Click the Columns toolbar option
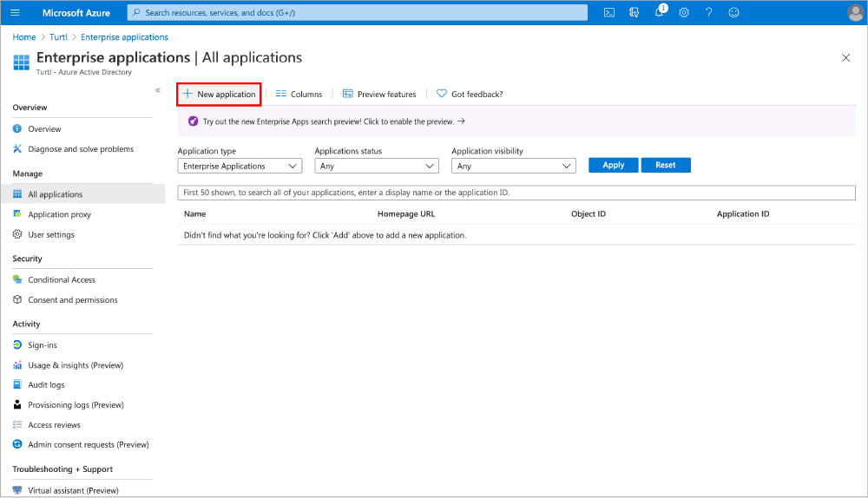Viewport: 868px width, 498px height. pyautogui.click(x=299, y=94)
